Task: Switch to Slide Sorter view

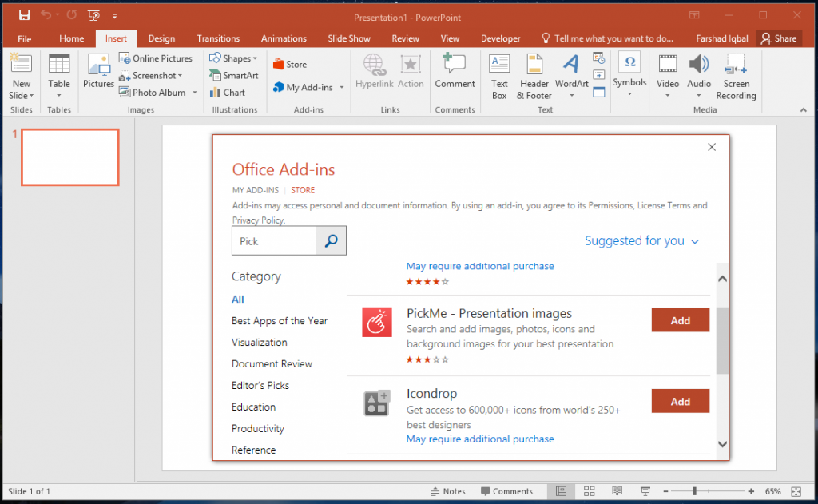Action: [x=589, y=491]
